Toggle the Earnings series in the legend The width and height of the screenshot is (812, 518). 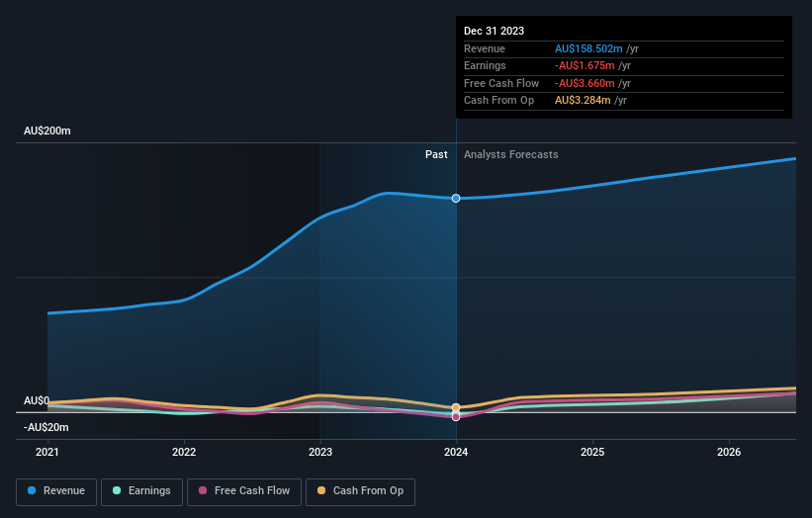141,491
